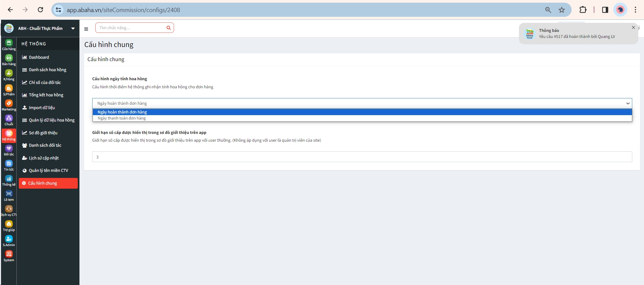
Task: Open the Đối tác sidebar icon
Action: click(9, 150)
